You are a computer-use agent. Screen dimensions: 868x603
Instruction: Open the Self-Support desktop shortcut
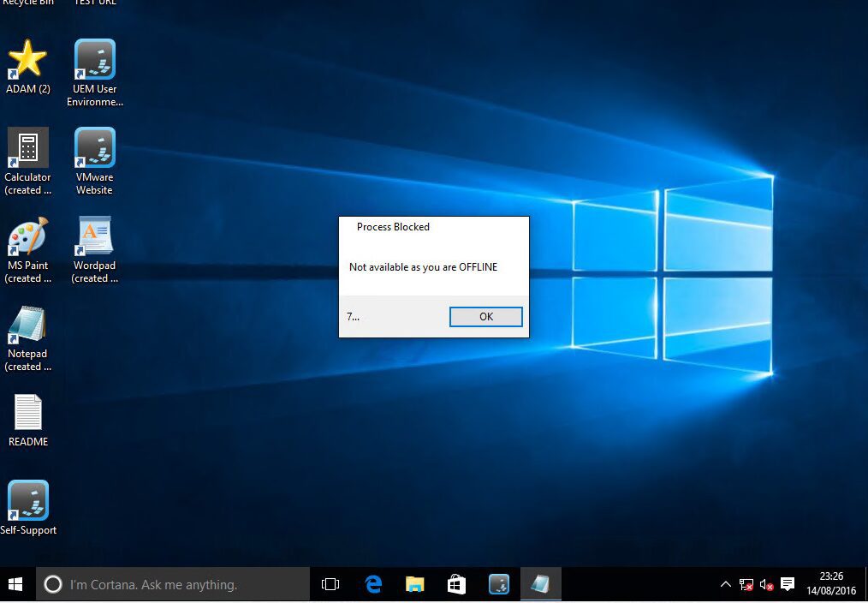(x=27, y=508)
